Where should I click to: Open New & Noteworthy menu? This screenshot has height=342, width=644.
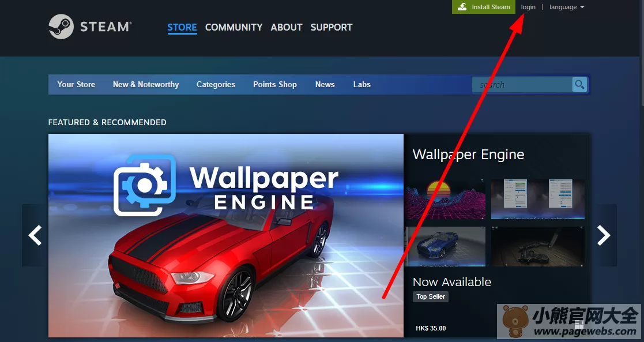pos(146,84)
